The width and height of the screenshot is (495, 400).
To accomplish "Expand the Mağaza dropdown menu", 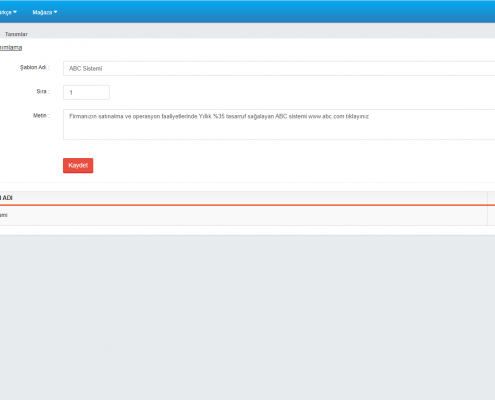I will 45,12.
